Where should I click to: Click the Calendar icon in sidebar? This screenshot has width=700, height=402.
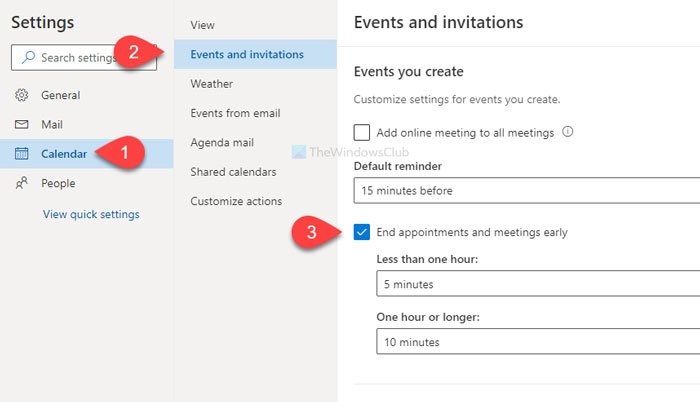[22, 154]
